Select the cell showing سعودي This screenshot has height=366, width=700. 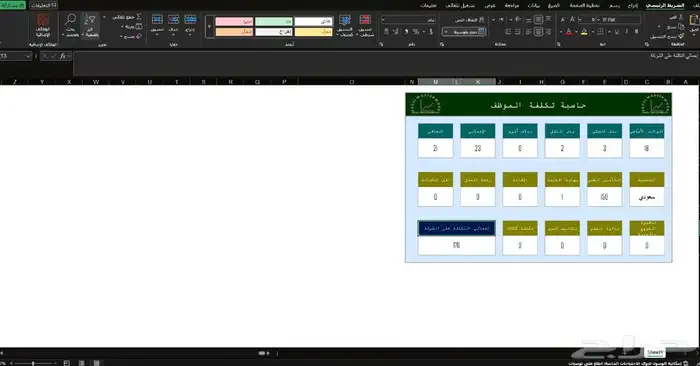647,197
